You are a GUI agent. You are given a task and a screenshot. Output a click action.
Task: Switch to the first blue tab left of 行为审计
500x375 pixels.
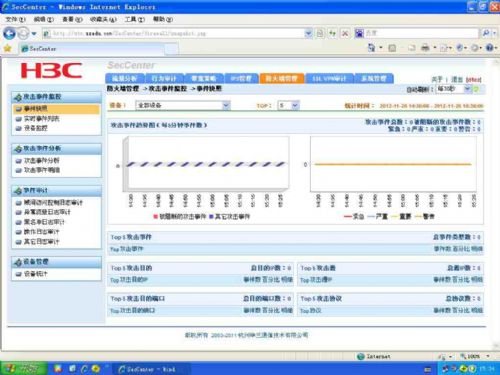[x=125, y=79]
